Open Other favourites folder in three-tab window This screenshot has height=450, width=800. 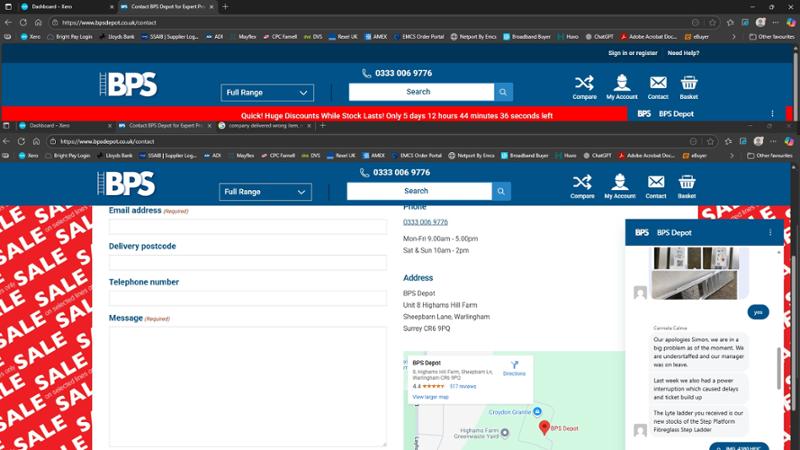770,156
